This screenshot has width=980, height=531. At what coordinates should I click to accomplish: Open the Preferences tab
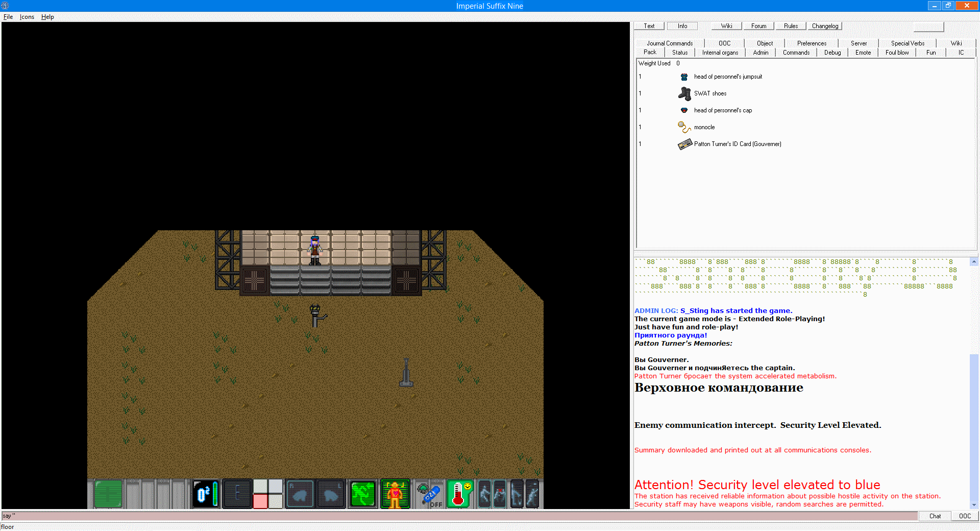pyautogui.click(x=812, y=43)
